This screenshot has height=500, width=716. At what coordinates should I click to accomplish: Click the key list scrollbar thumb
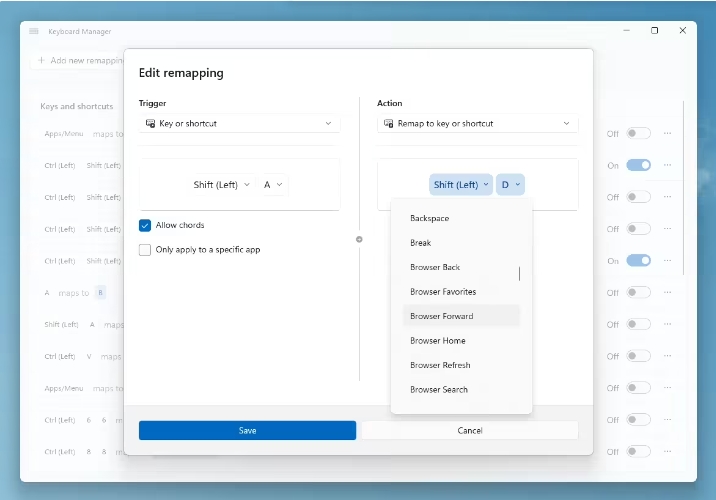click(519, 273)
